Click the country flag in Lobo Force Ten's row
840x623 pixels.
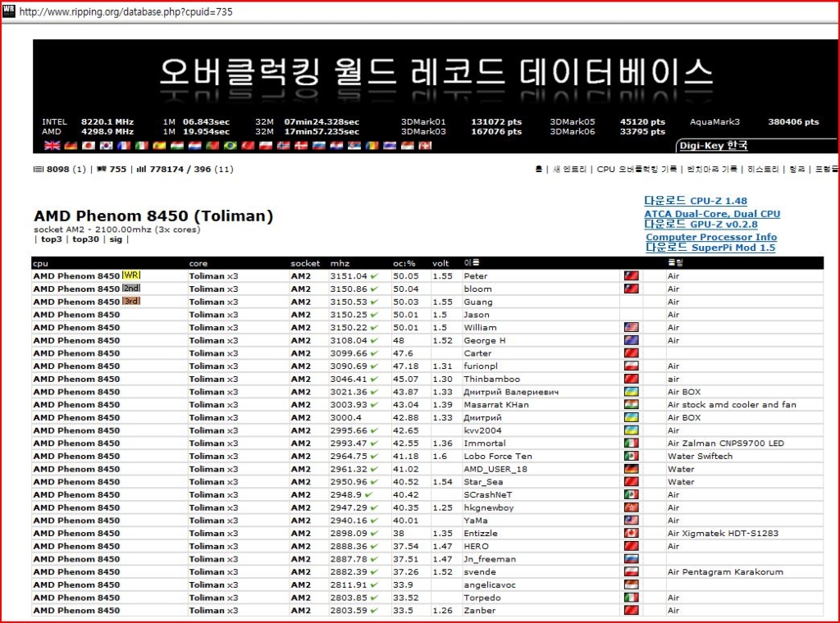632,456
